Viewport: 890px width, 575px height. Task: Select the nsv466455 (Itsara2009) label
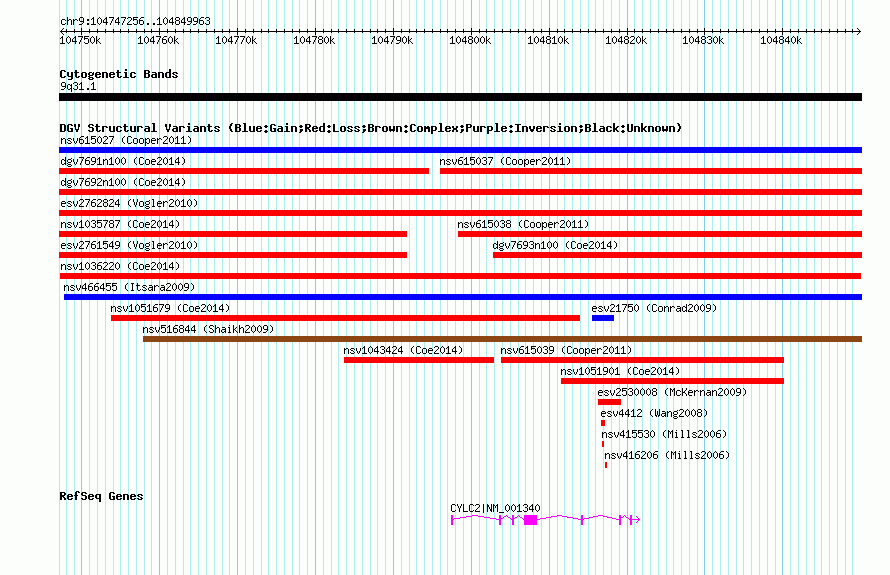point(129,287)
